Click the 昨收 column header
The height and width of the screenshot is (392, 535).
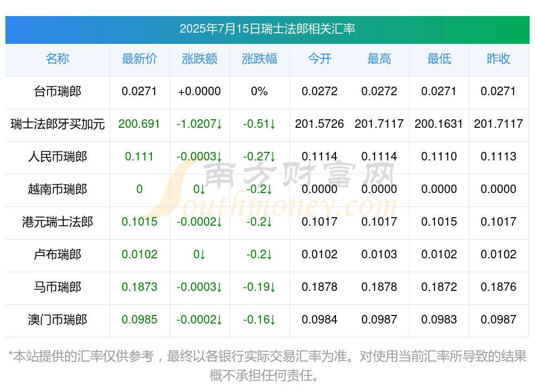point(498,59)
